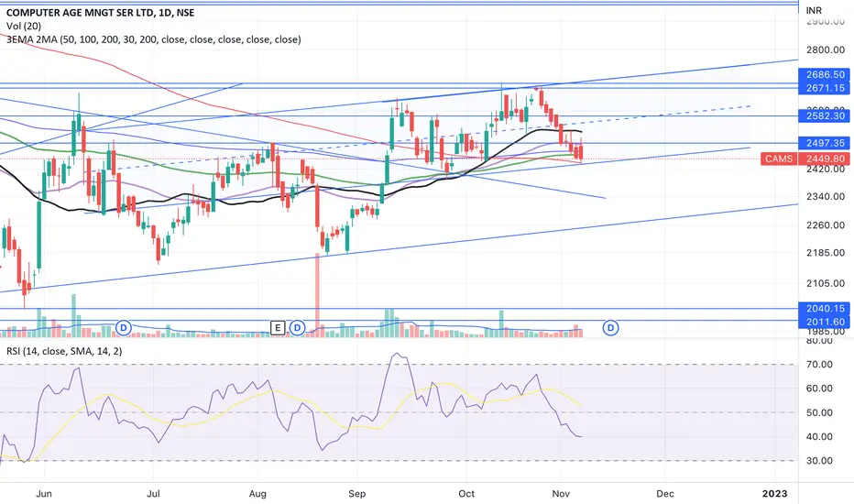This screenshot has width=854, height=504.
Task: Click the Jul label on time axis
Action: [x=154, y=494]
